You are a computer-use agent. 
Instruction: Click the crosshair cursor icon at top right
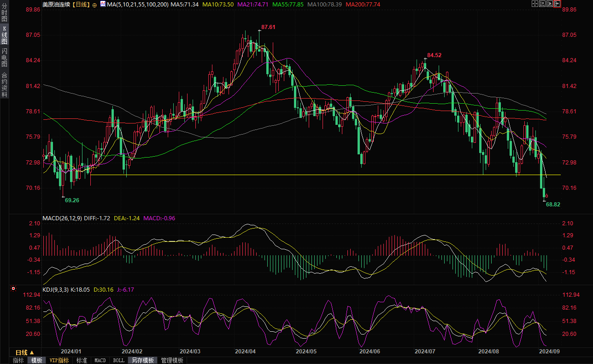pos(534,4)
